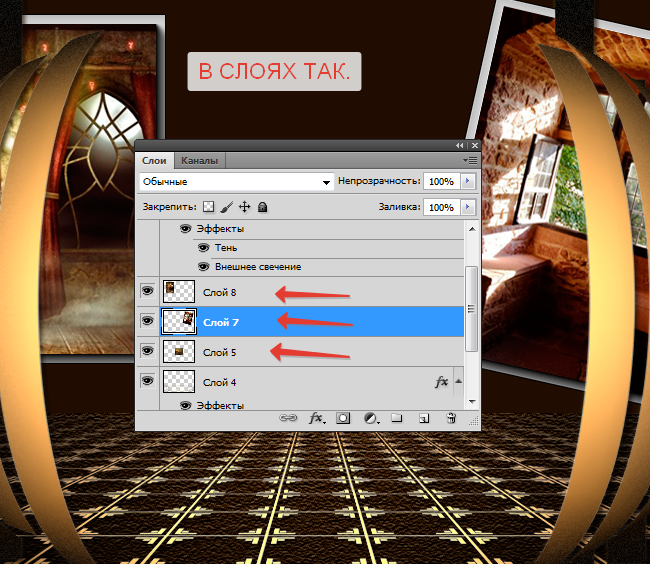This screenshot has width=650, height=564.
Task: Open Заливка slider arrow
Action: pos(468,207)
